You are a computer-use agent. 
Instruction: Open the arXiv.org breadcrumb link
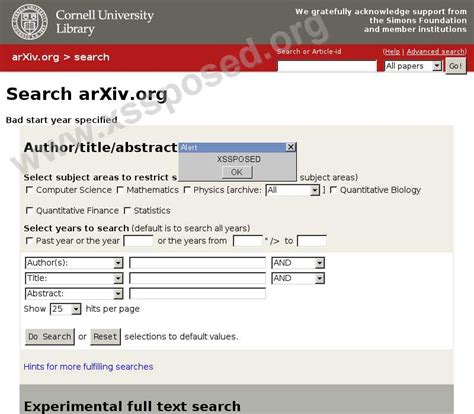[x=35, y=57]
